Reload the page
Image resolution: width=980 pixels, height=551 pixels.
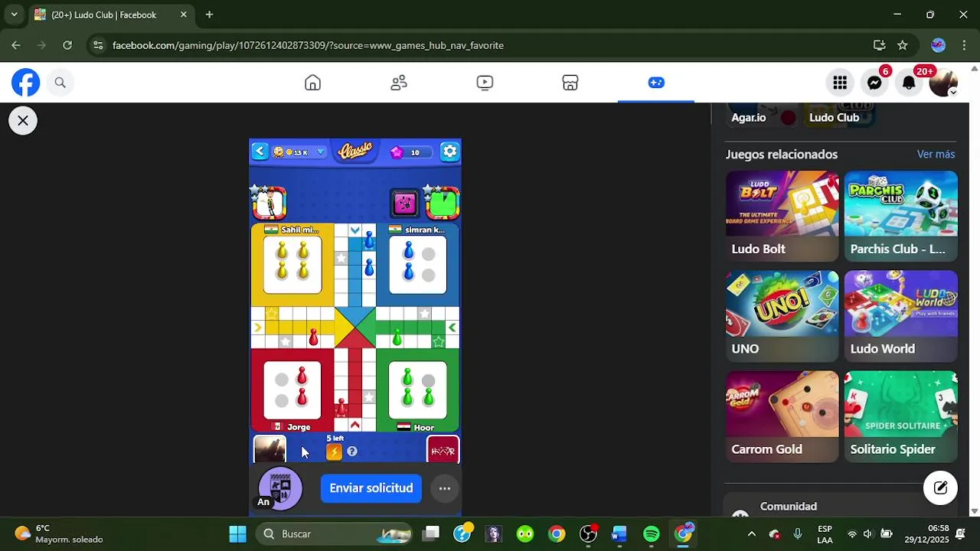[67, 45]
